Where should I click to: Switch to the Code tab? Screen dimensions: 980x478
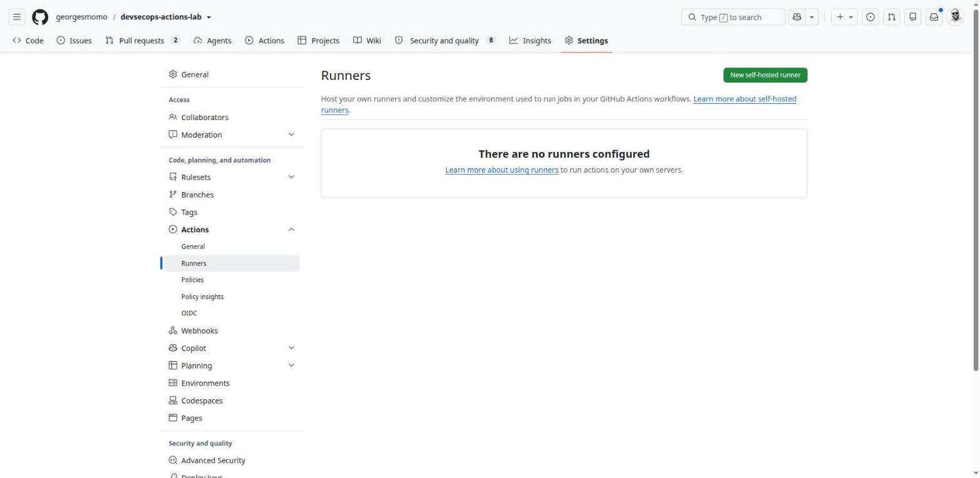click(28, 41)
